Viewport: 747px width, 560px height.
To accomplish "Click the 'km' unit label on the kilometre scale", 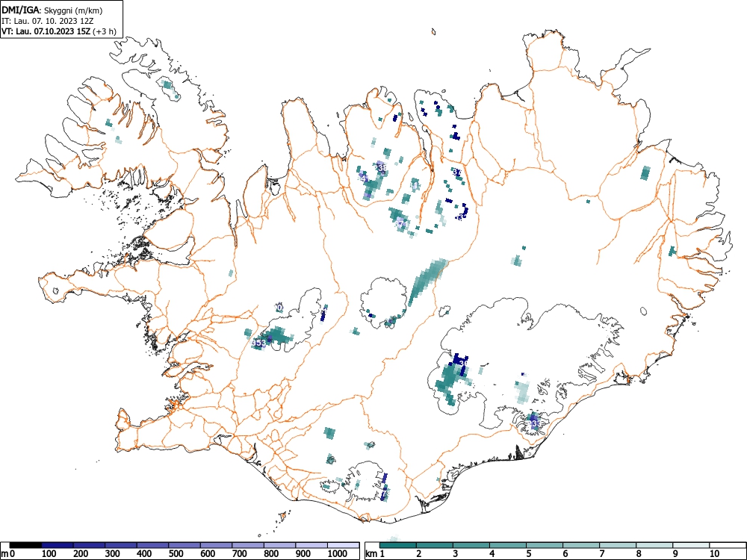I will click(x=371, y=554).
